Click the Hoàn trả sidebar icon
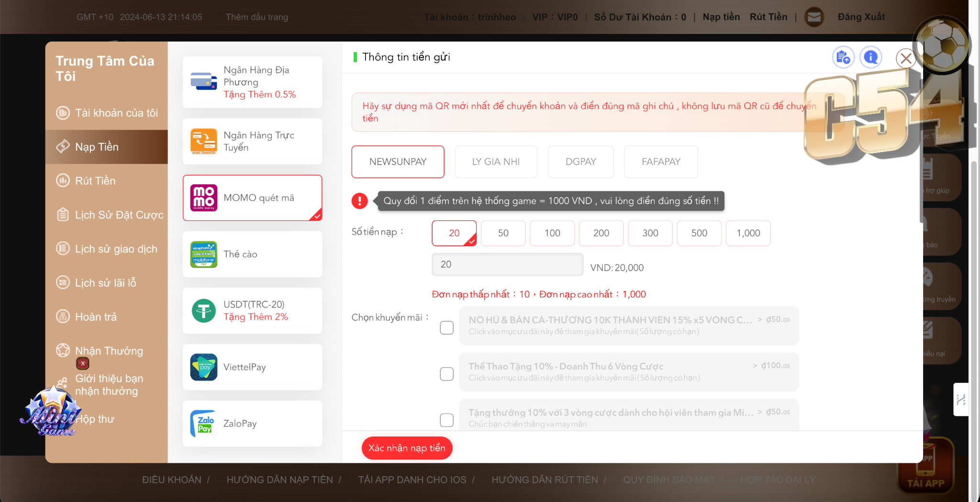 tap(63, 316)
